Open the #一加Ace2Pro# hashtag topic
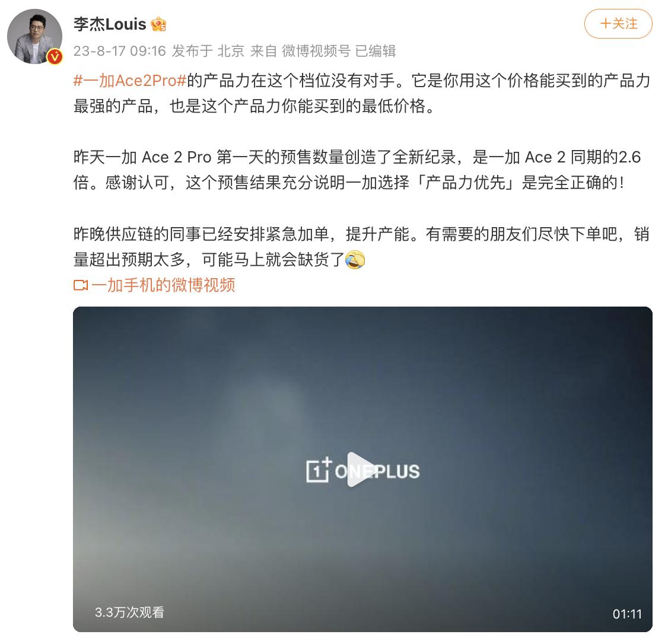 click(x=130, y=81)
